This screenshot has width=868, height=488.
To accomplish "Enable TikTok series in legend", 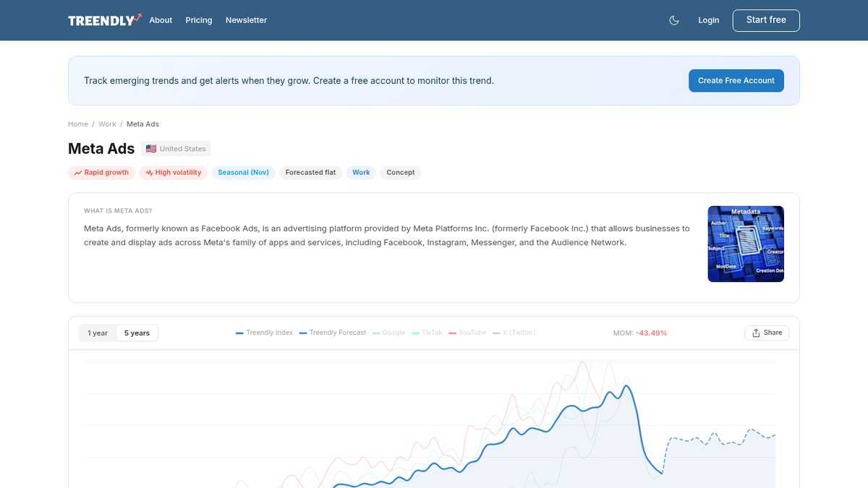I will click(427, 333).
